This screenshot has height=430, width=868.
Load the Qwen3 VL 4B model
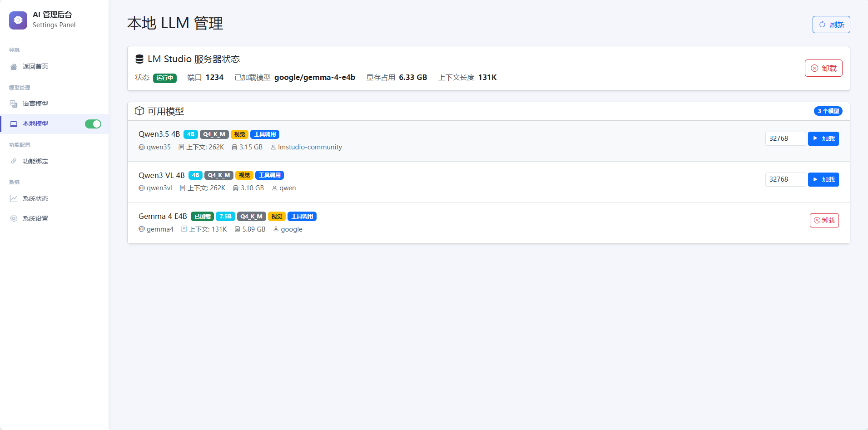coord(823,179)
